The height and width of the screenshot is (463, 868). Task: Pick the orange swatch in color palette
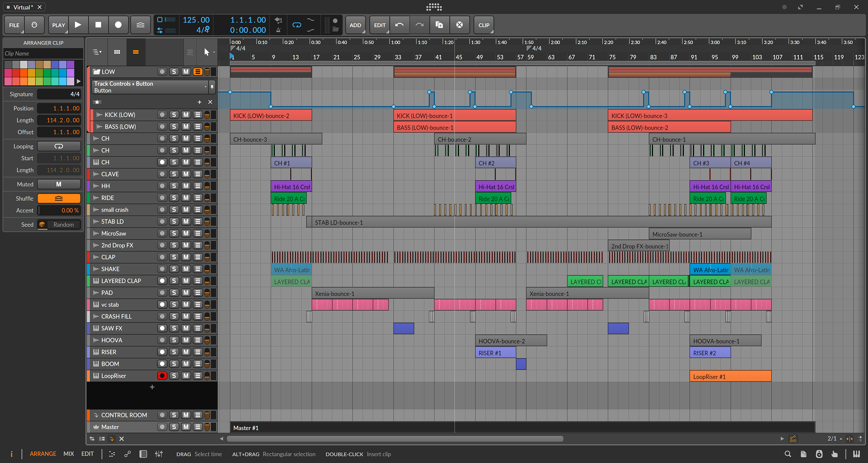pos(23,73)
